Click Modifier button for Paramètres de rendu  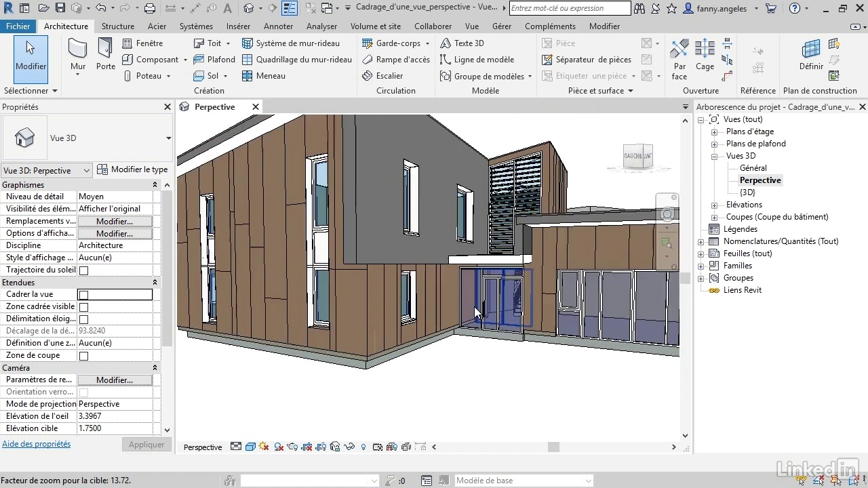click(115, 380)
